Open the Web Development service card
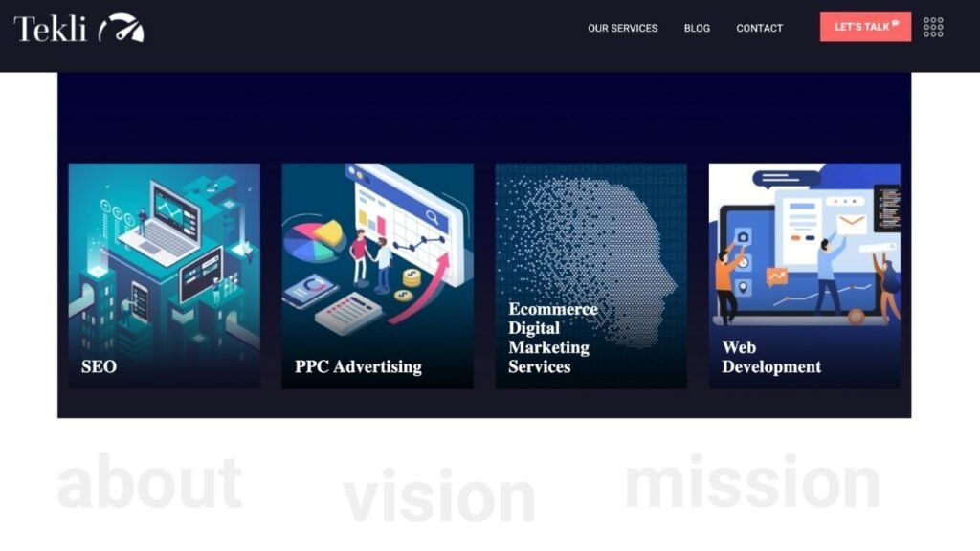 (x=804, y=276)
